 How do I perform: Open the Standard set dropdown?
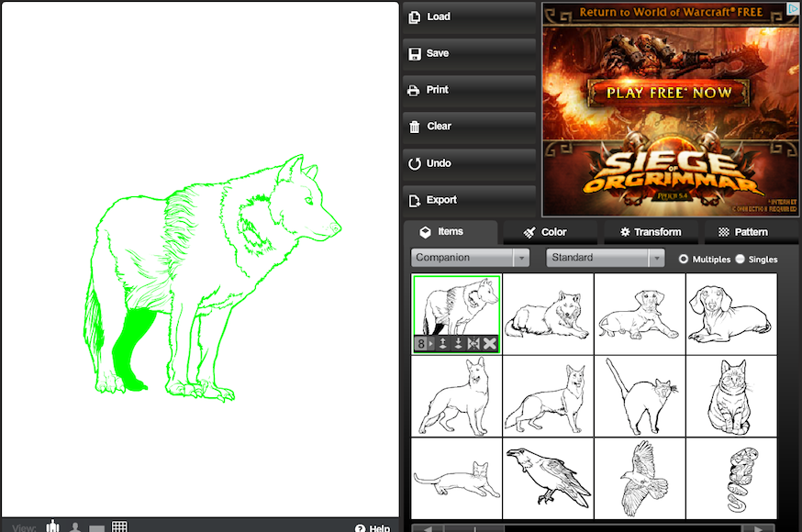pos(605,258)
